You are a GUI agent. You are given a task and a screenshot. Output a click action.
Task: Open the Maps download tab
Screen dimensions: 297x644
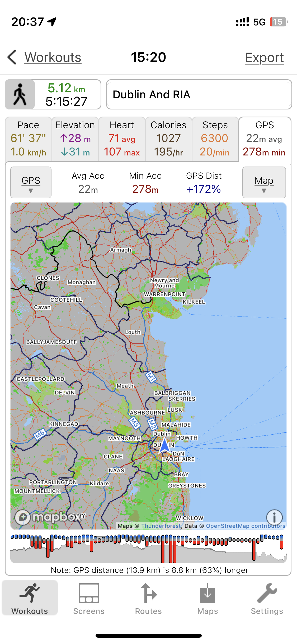208,599
